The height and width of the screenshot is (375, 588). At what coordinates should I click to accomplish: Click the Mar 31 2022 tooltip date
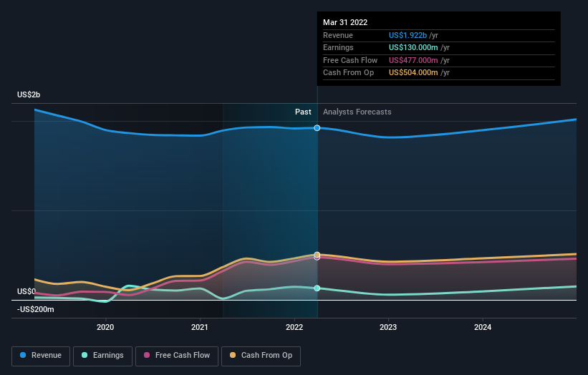345,22
